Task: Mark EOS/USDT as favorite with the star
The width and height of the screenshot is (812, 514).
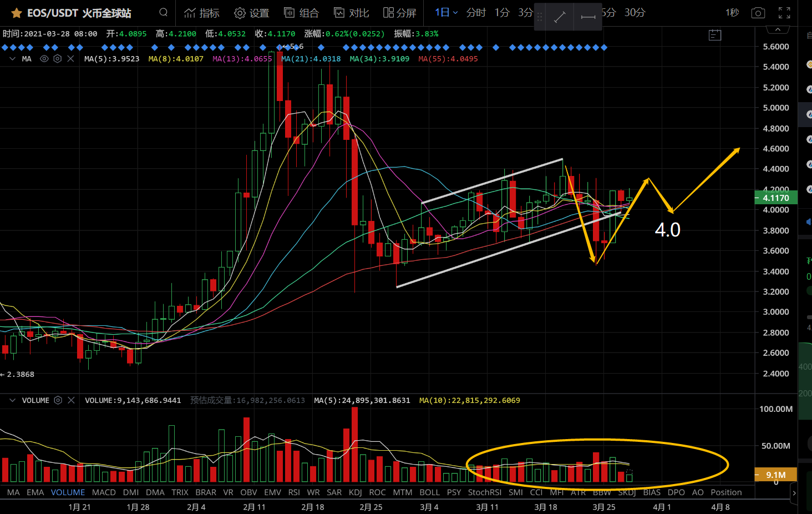Action: [x=17, y=13]
